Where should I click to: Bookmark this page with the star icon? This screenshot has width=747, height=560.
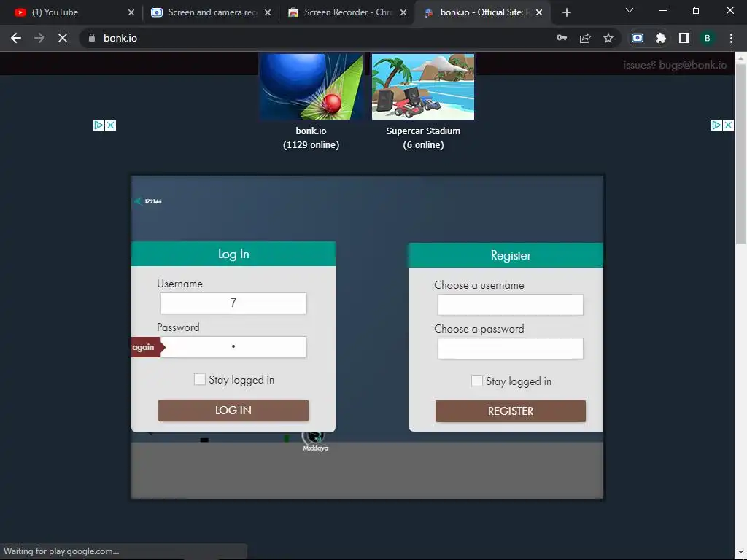pyautogui.click(x=608, y=38)
